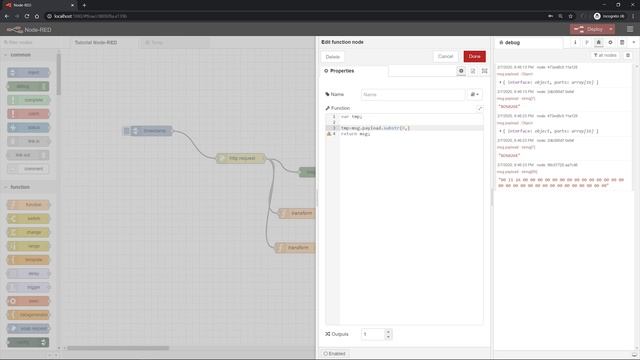Image resolution: width=640 pixels, height=360 pixels.
Task: Select the change node in palette
Action: coord(28,232)
